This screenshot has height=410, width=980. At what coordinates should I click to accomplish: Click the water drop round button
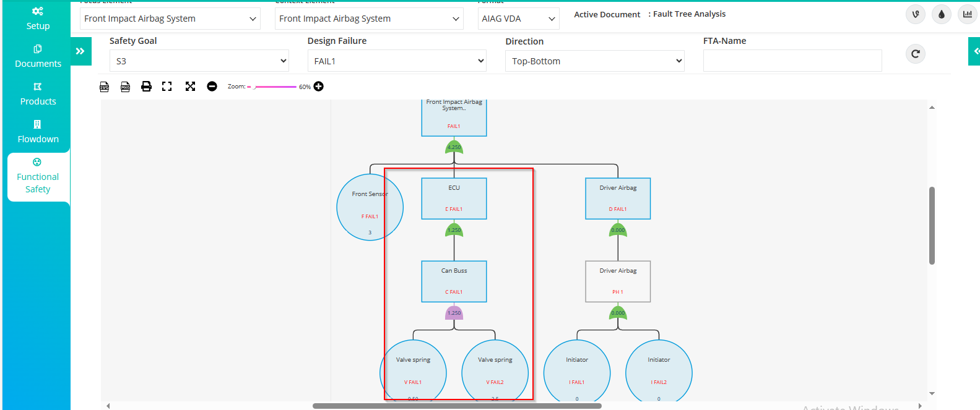tap(941, 14)
